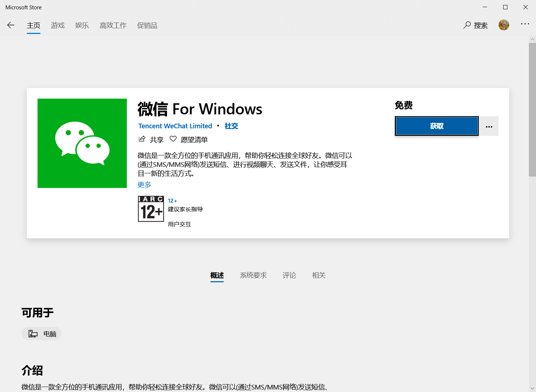Screen dimensions: 536x392
Task: Click the IARC 12+ rating badge
Action: (x=151, y=209)
